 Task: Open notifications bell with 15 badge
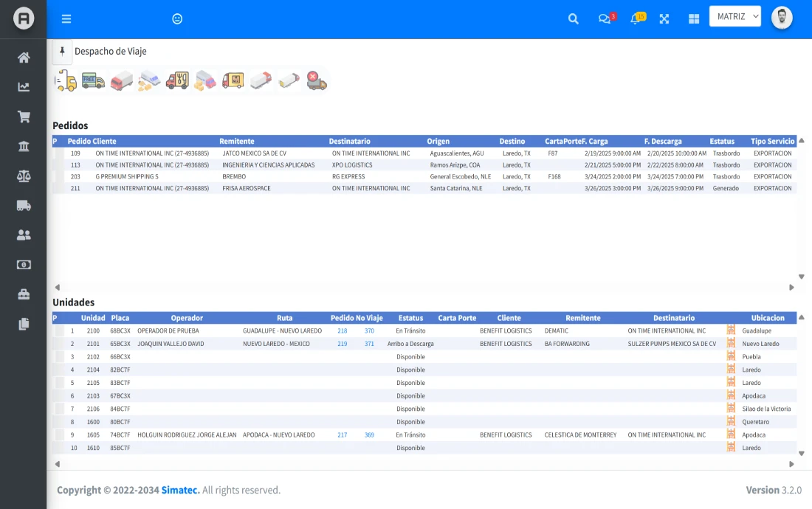click(x=637, y=18)
